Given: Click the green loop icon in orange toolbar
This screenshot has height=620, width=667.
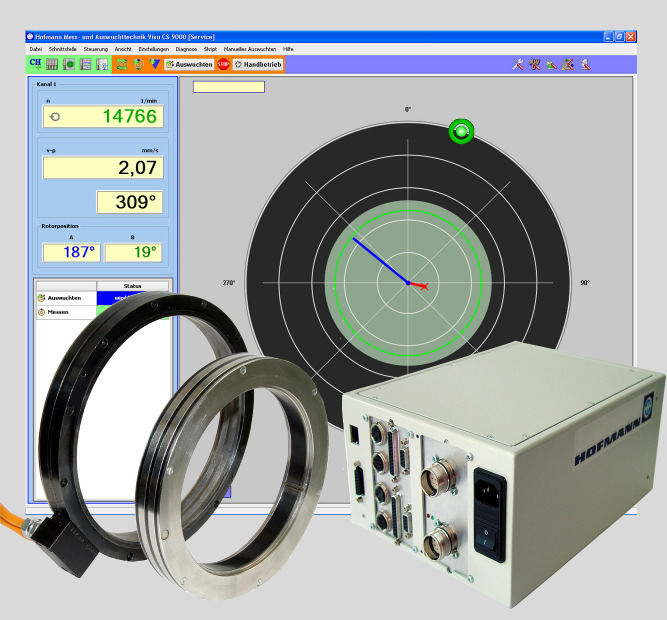Looking at the screenshot, I should (x=122, y=64).
